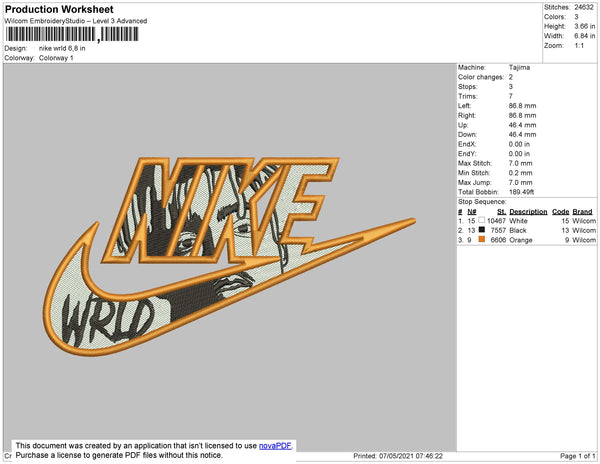This screenshot has width=600, height=464.
Task: Click the machine value 'Tajima'
Action: [x=519, y=67]
